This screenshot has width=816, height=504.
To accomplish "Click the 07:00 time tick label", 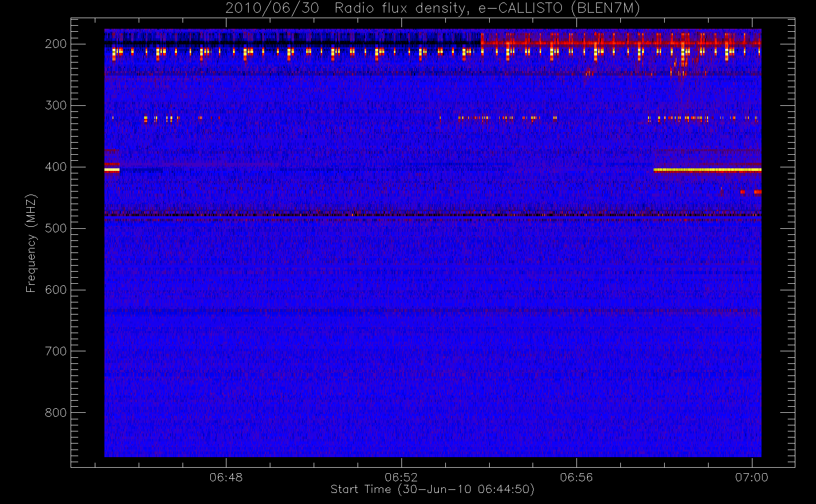I will 751,477.
